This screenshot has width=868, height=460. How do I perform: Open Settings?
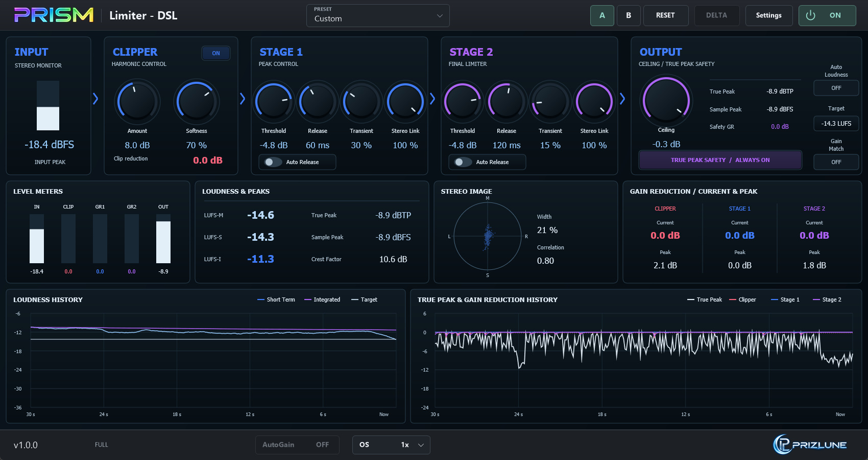click(x=769, y=15)
